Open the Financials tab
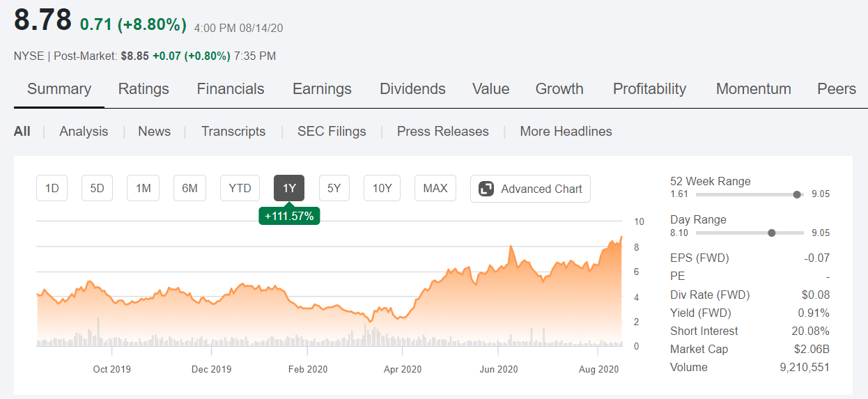This screenshot has width=868, height=399. coord(231,89)
